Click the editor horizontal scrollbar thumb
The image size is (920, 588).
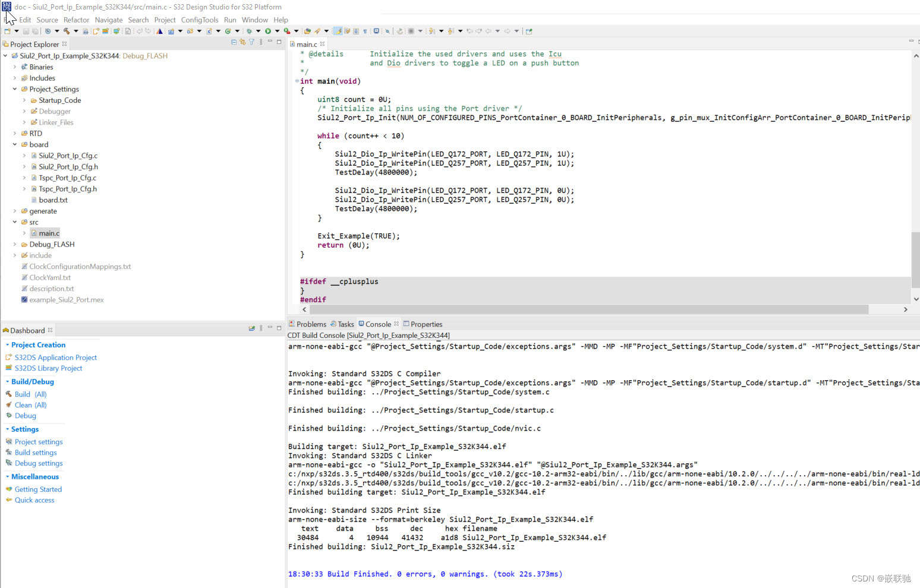click(x=589, y=309)
